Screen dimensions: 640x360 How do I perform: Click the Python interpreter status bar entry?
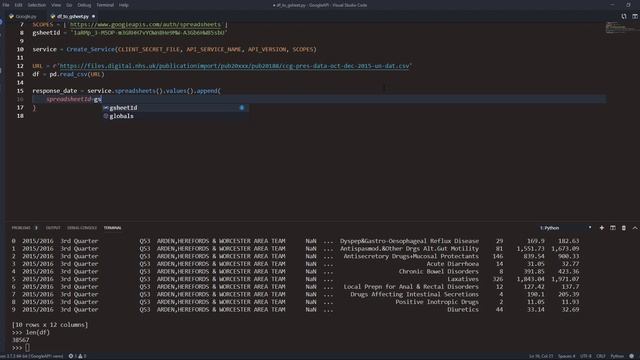(32, 356)
